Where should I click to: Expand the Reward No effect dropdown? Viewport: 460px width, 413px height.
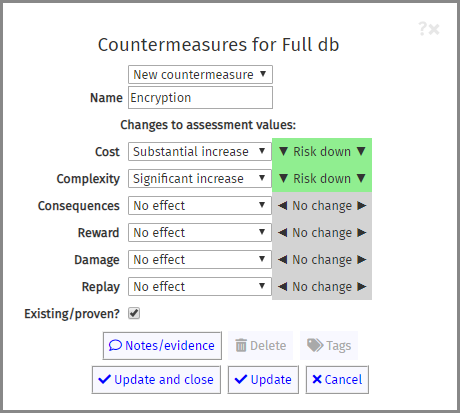coord(200,232)
